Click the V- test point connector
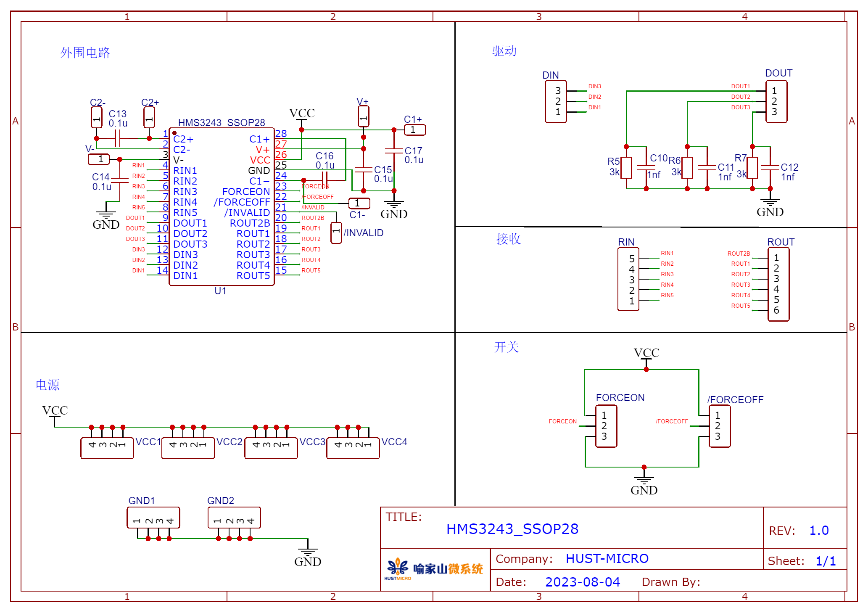Screen dimensions: 868x613 pos(99,159)
